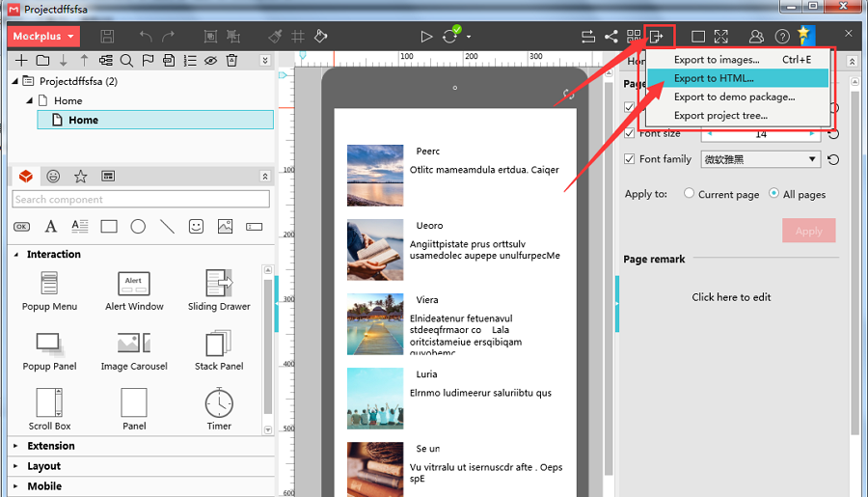Toggle the grid icon in the toolbar
The height and width of the screenshot is (497, 868).
(298, 37)
